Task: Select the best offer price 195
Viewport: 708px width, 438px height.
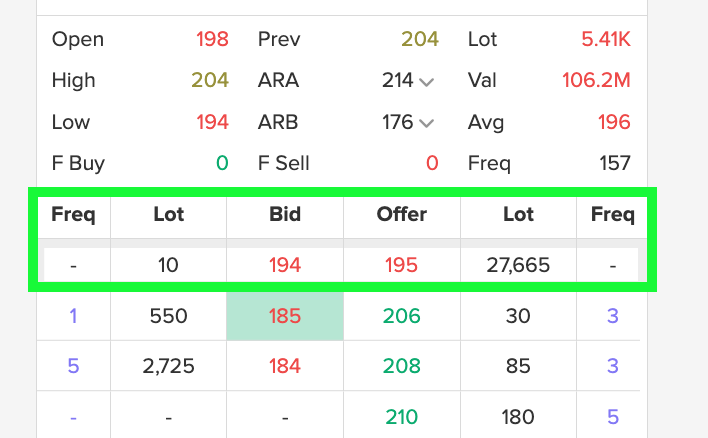Action: pyautogui.click(x=402, y=266)
